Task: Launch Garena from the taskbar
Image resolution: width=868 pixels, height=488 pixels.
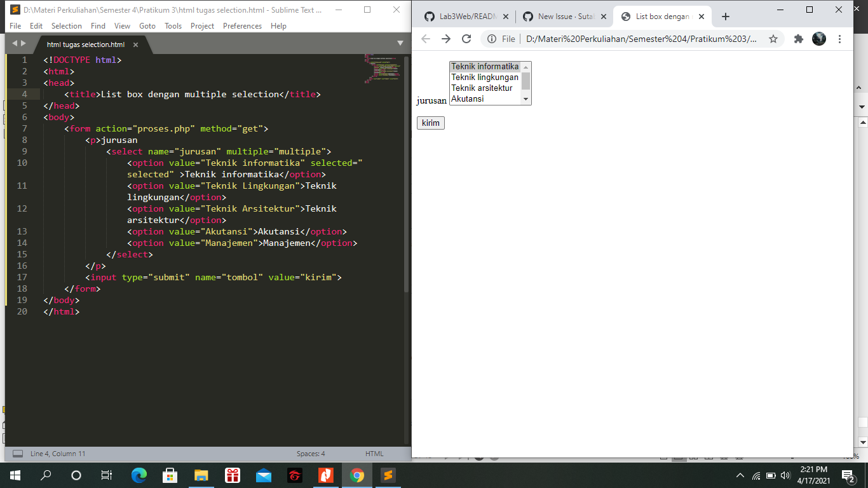Action: click(294, 475)
